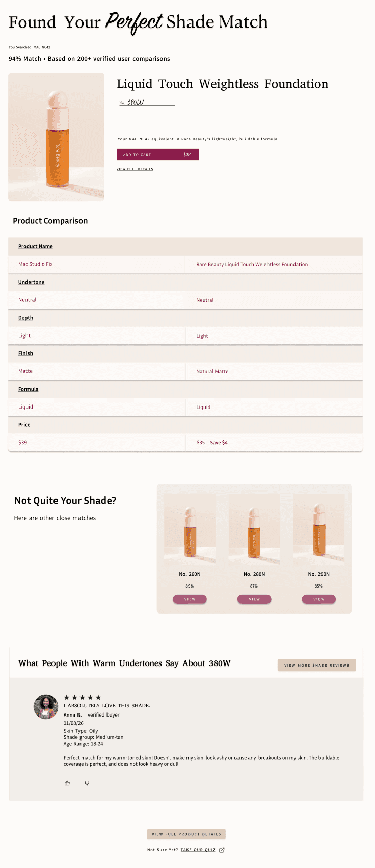Select the Rare Beauty Liquid Touch comparison cell
This screenshot has height=868, width=375.
coord(274,264)
